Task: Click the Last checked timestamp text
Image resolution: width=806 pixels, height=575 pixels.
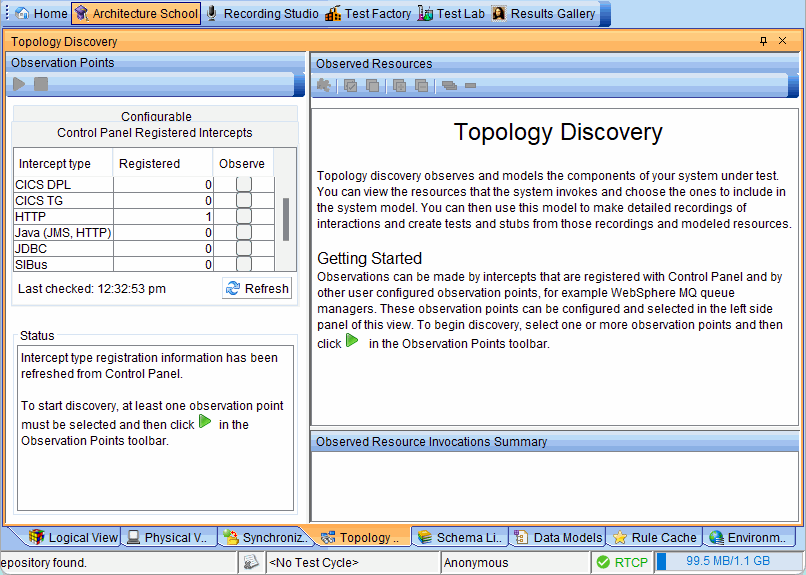Action: (92, 289)
